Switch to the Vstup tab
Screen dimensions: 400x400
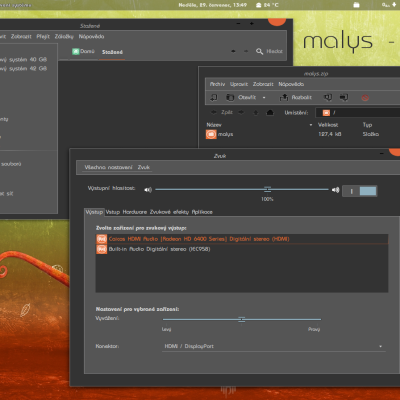pos(113,212)
